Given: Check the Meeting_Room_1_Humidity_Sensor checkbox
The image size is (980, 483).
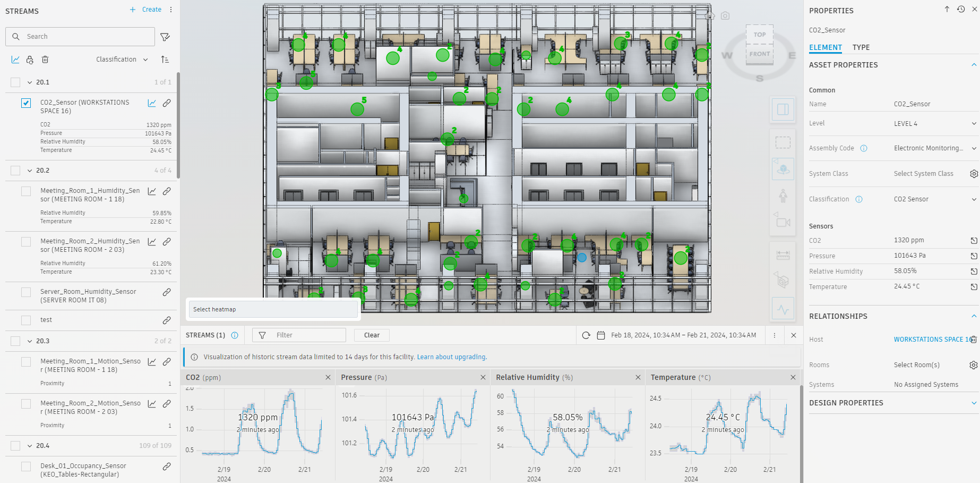Looking at the screenshot, I should click(26, 191).
